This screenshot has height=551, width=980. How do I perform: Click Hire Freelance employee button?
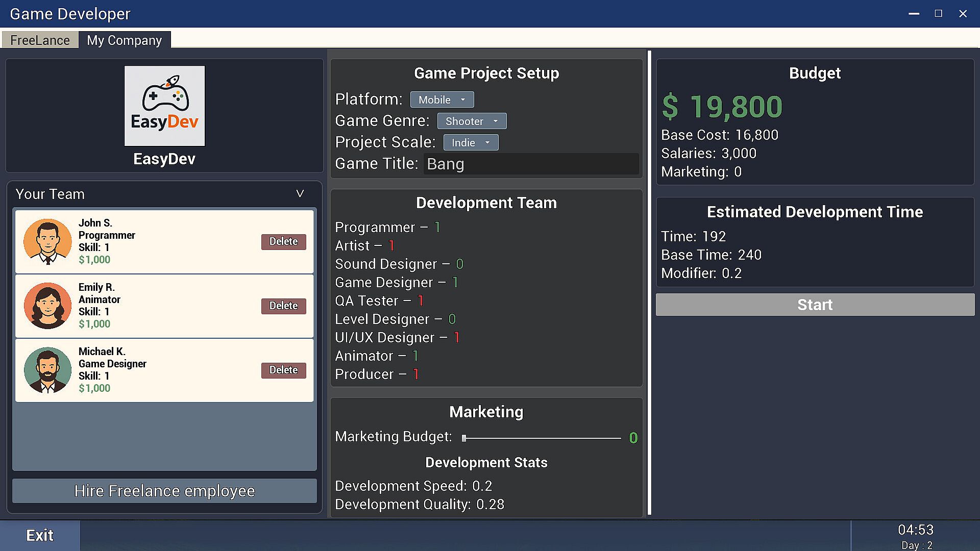pyautogui.click(x=164, y=491)
